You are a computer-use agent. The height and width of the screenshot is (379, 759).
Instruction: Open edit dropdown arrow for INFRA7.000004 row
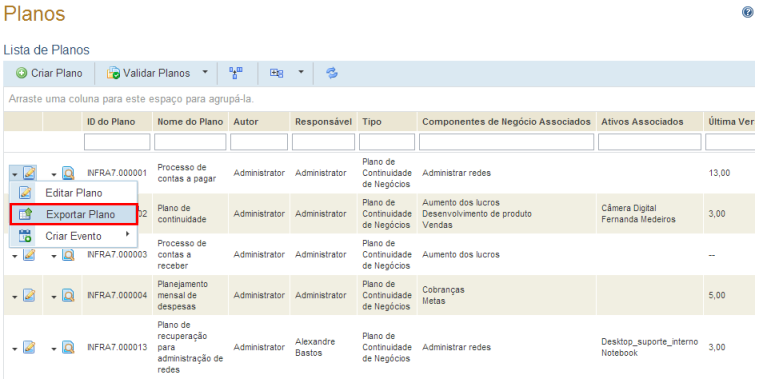pos(15,296)
